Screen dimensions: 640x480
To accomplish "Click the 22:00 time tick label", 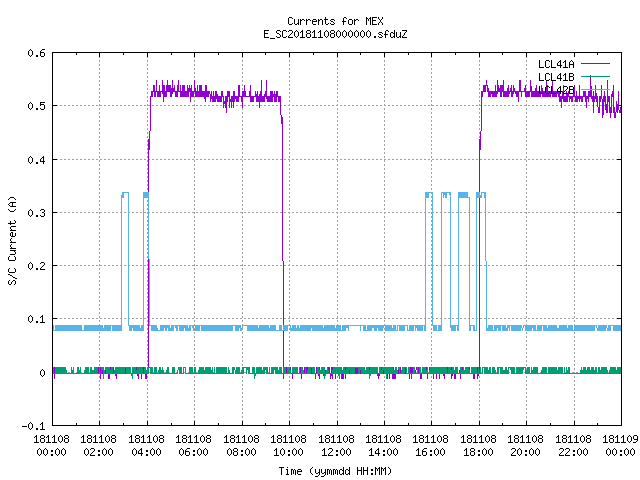I will [x=573, y=452].
